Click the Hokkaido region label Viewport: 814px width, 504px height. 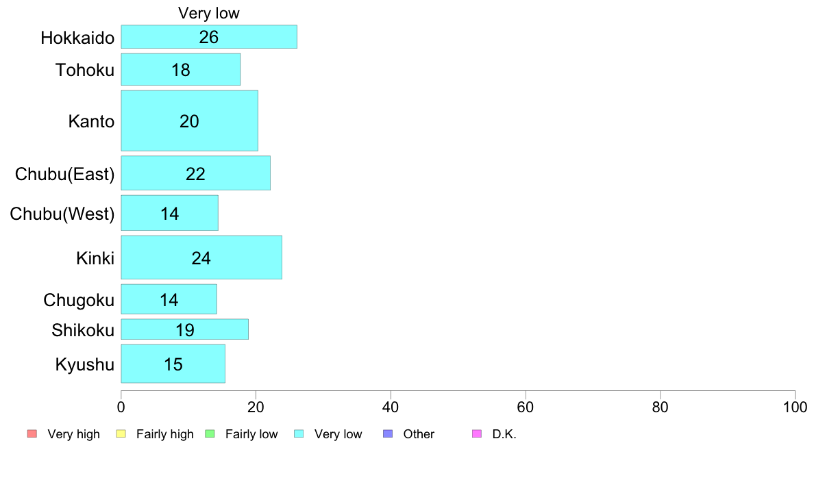(77, 38)
